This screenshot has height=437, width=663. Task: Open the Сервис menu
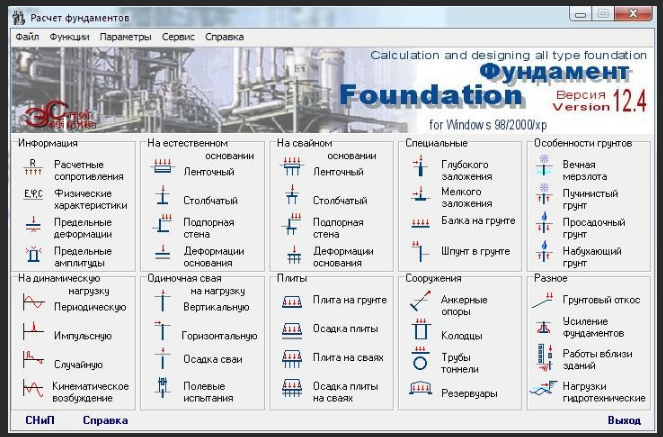tap(178, 37)
